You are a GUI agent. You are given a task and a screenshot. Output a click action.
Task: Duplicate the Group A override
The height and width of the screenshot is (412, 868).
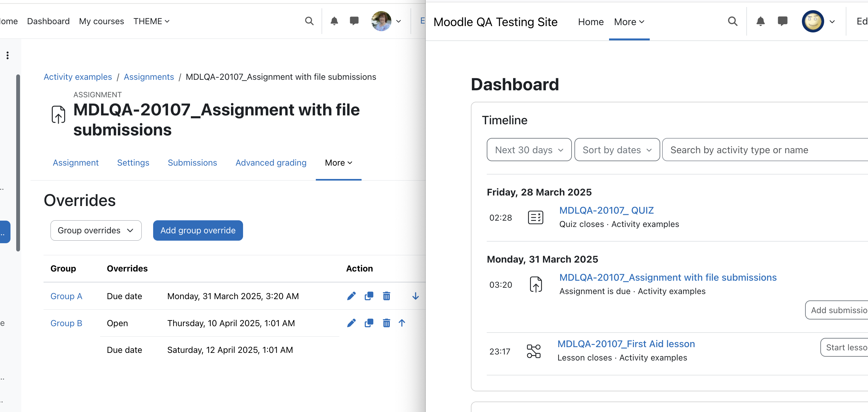pos(369,296)
